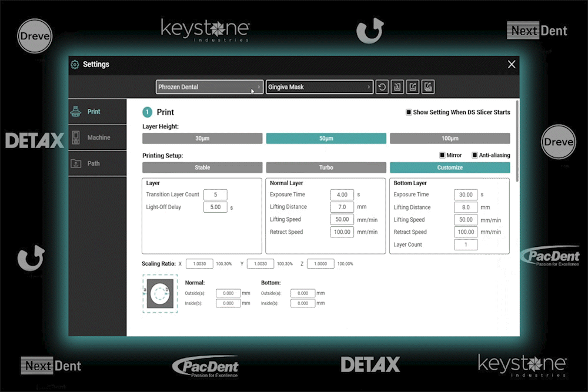Viewport: 588px width, 392px height.
Task: Click the Machine icon in sidebar
Action: click(75, 138)
